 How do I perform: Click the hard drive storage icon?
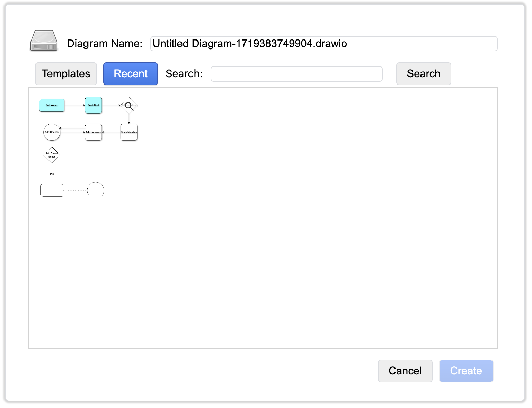click(x=44, y=41)
